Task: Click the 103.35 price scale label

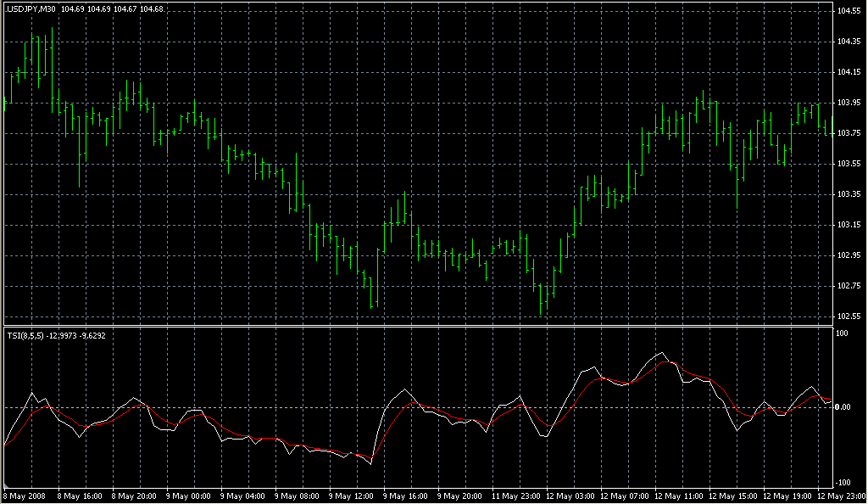Action: coord(849,194)
